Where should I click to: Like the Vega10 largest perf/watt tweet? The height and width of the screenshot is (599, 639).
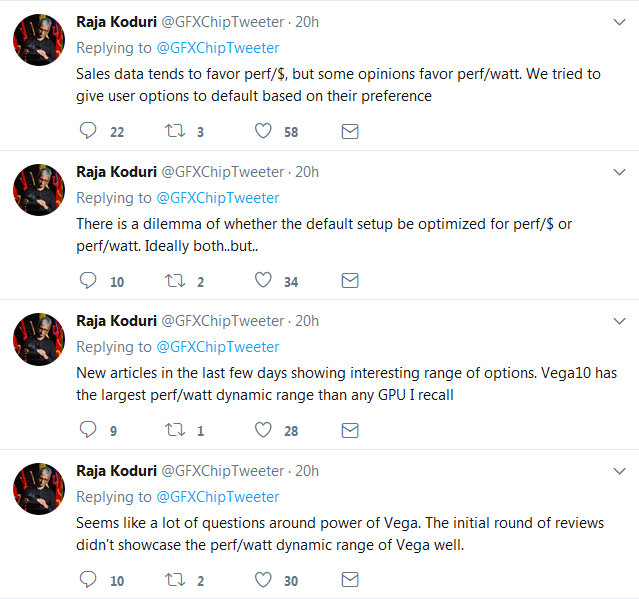click(x=264, y=430)
